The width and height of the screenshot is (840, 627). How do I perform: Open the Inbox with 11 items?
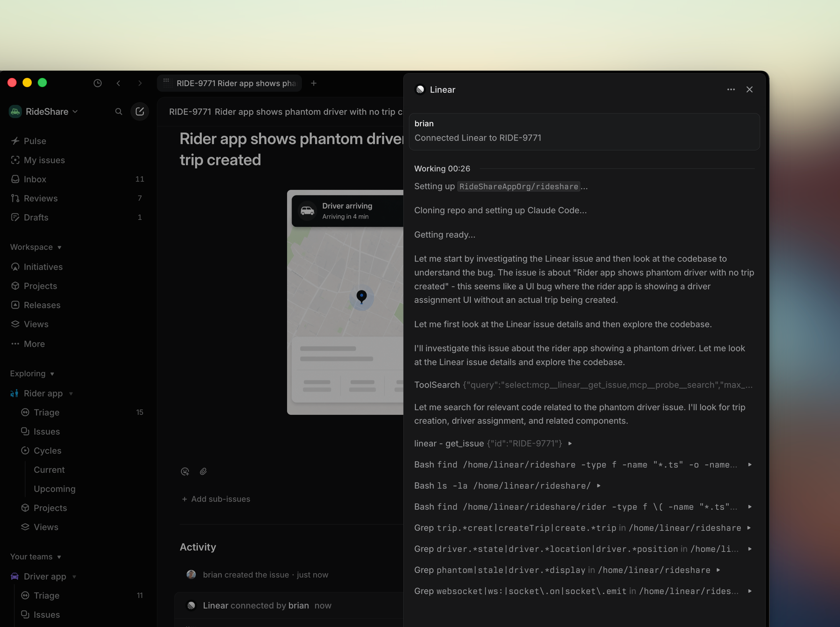(77, 179)
